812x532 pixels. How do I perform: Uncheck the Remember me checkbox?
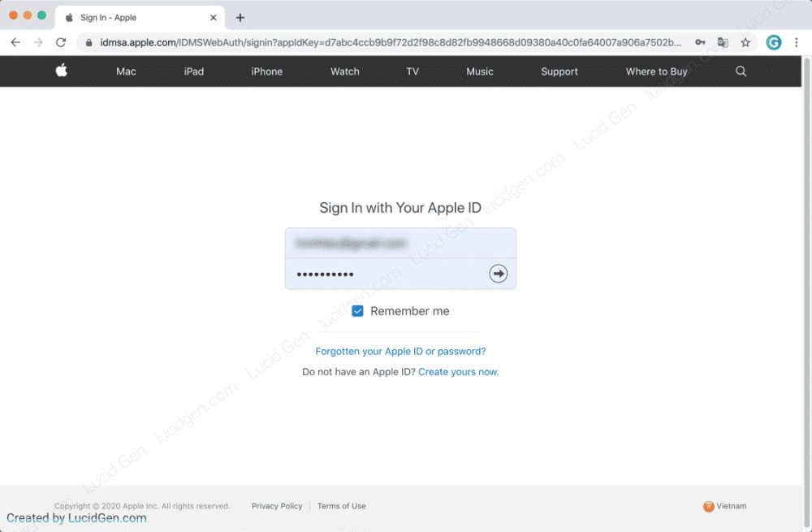pyautogui.click(x=357, y=311)
